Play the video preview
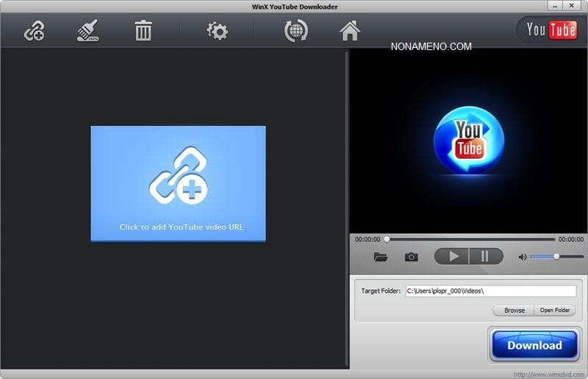Image resolution: width=588 pixels, height=379 pixels. point(453,256)
